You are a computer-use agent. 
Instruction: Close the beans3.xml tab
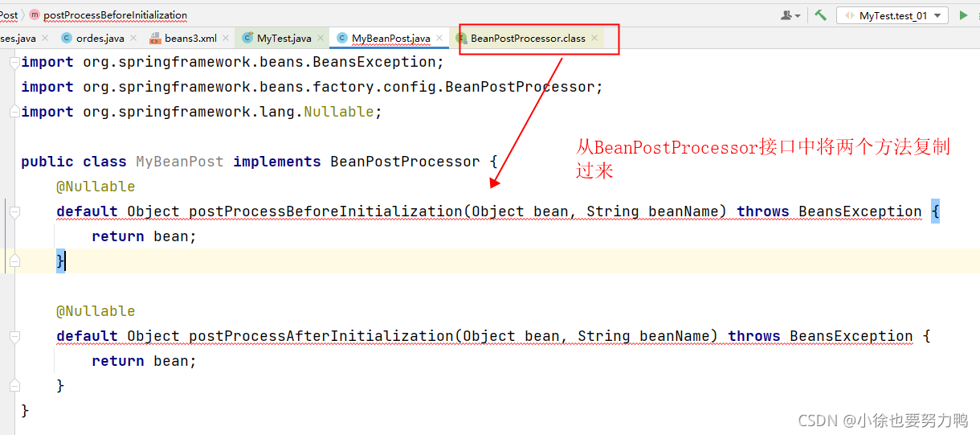pyautogui.click(x=227, y=38)
